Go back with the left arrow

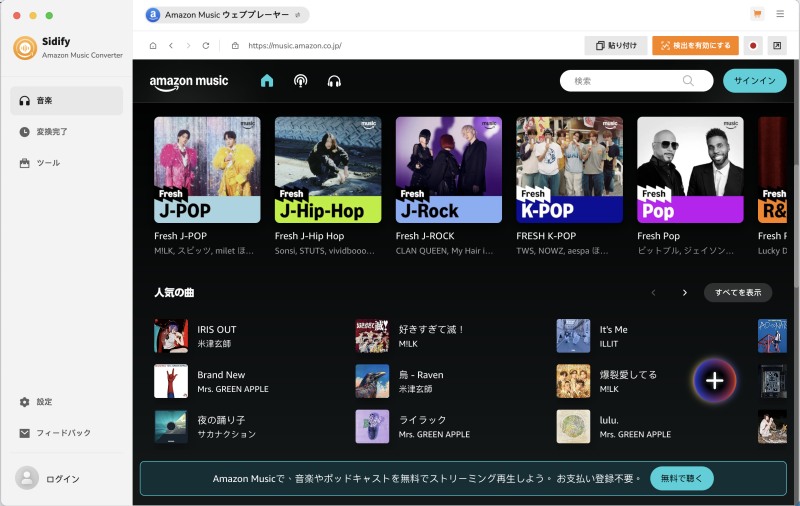click(171, 45)
